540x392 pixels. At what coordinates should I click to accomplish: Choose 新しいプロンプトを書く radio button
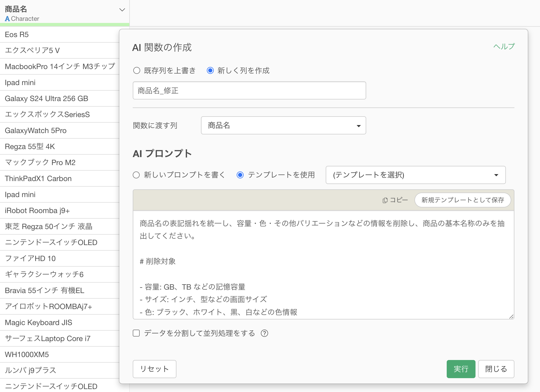(x=136, y=175)
